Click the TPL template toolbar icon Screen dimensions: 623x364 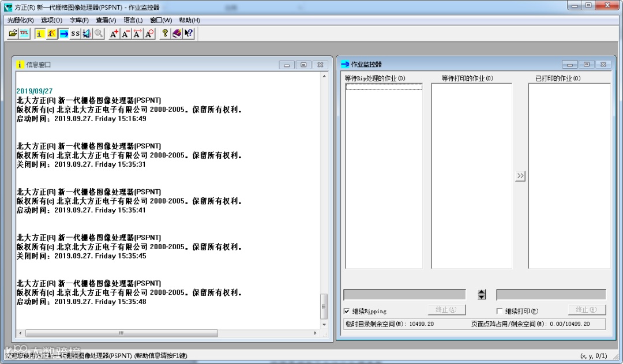24,33
